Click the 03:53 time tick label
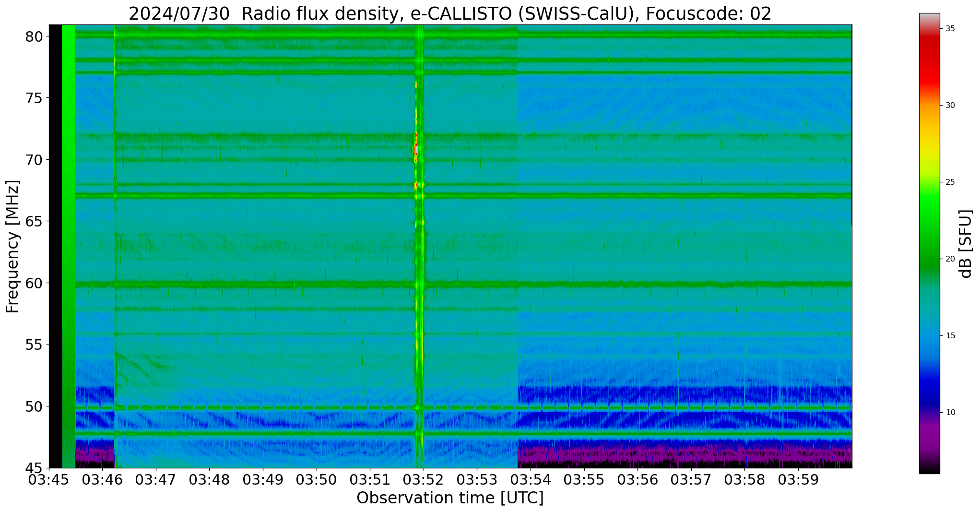 476,480
